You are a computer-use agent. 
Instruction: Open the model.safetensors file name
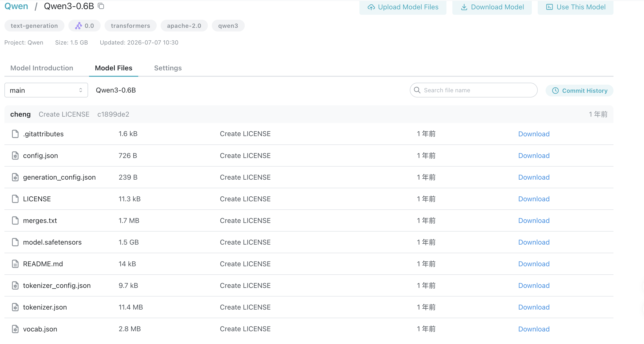pos(52,242)
